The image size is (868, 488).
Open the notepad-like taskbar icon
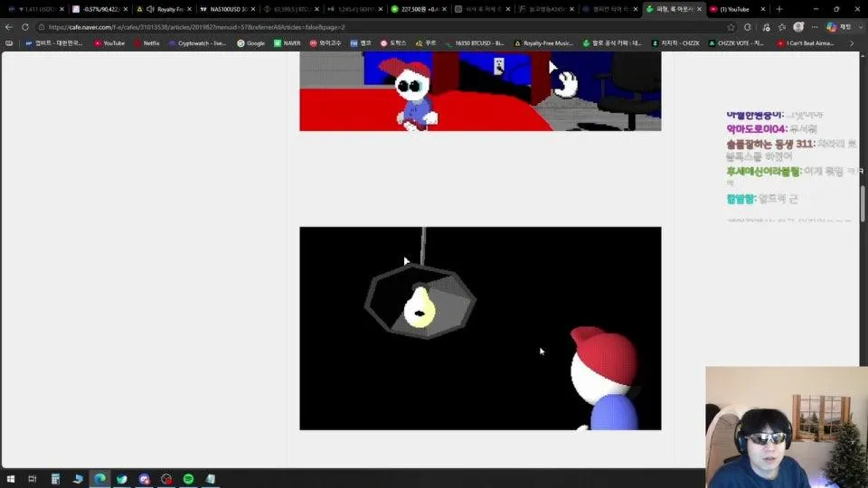click(211, 479)
